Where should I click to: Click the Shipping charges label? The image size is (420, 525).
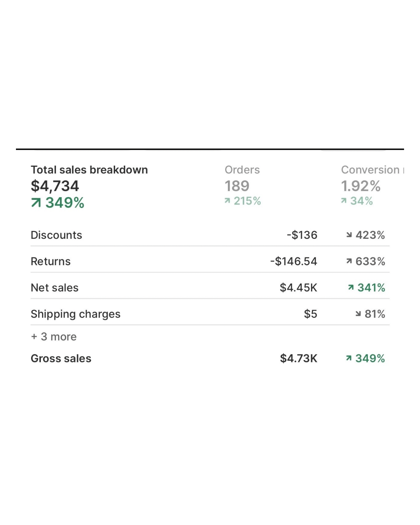point(75,314)
